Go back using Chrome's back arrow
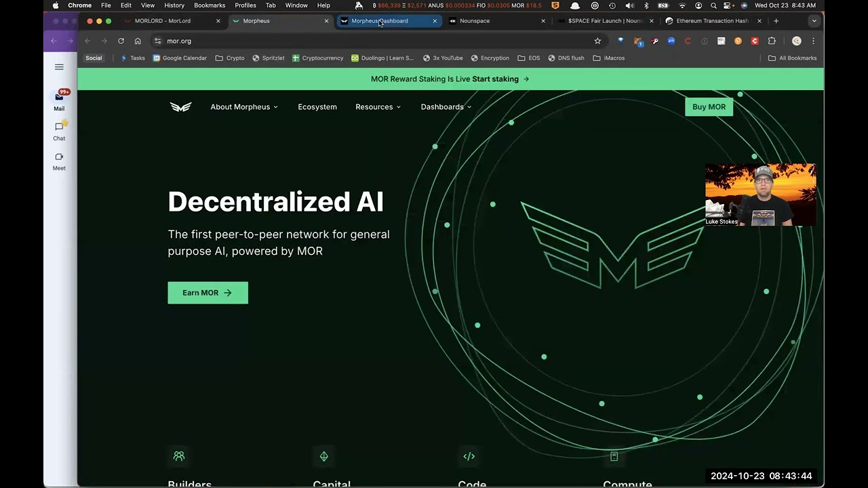868x488 pixels. 87,41
